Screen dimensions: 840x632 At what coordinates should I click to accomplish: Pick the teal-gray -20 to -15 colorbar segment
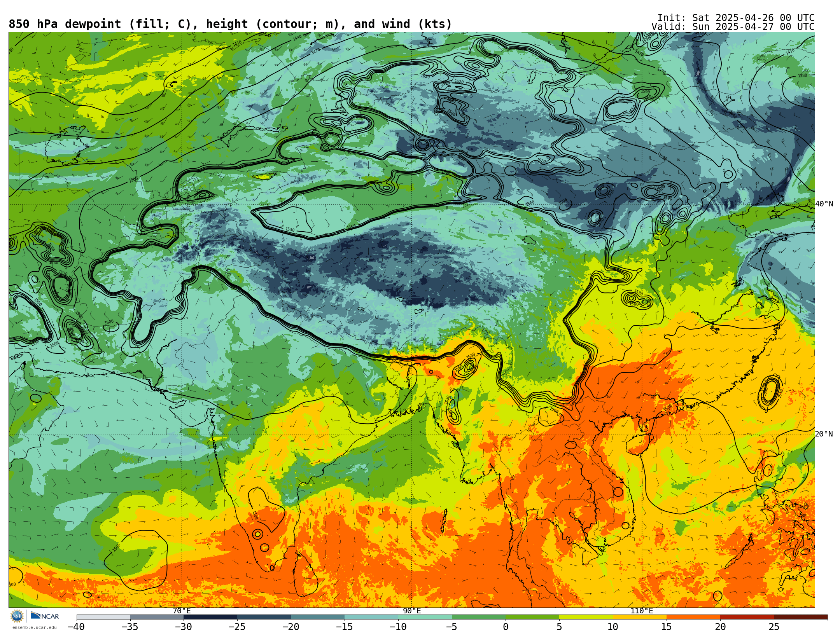point(318,617)
